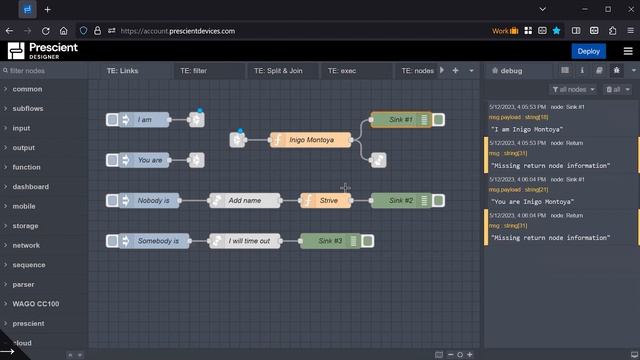Open the TE: Split & Join tab
640x360 pixels.
[278, 71]
